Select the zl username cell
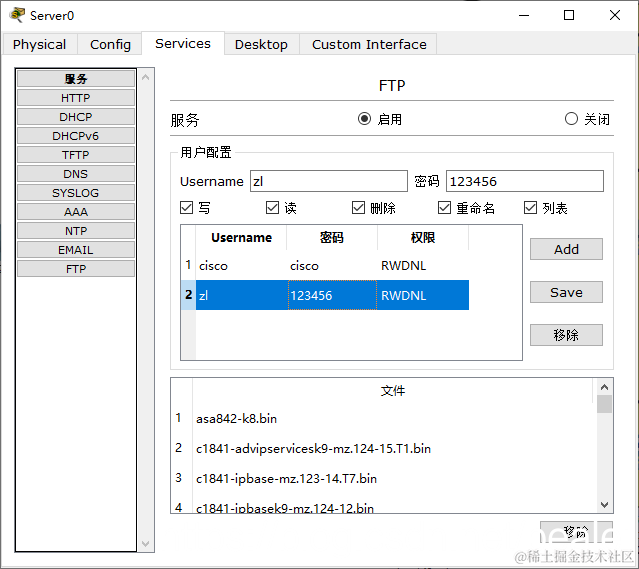Screen dimensions: 639x569 [x=242, y=295]
